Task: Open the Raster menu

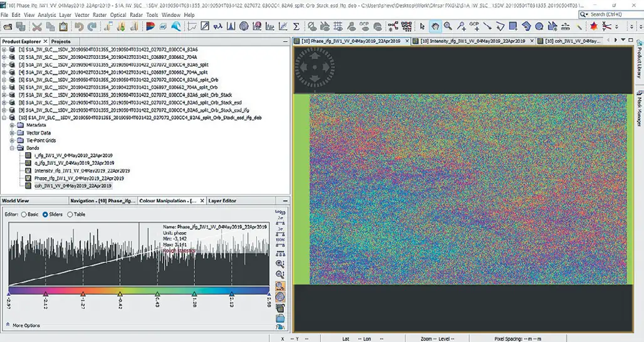Action: pos(100,14)
